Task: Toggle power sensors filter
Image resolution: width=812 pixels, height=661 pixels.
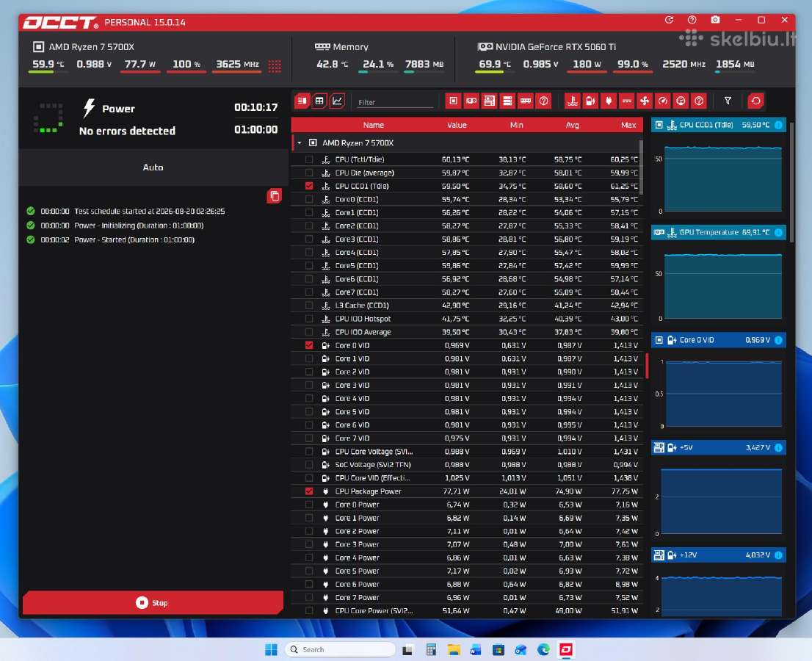Action: pos(609,101)
